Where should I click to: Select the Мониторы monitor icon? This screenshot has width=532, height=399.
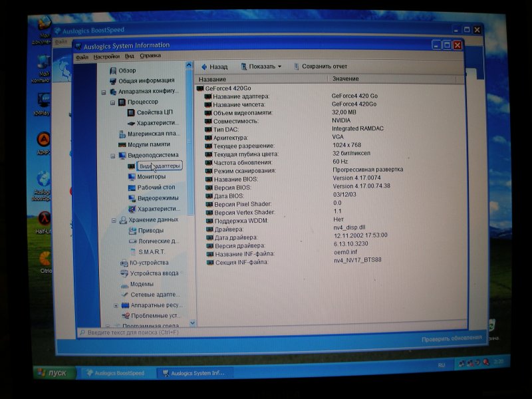click(132, 177)
